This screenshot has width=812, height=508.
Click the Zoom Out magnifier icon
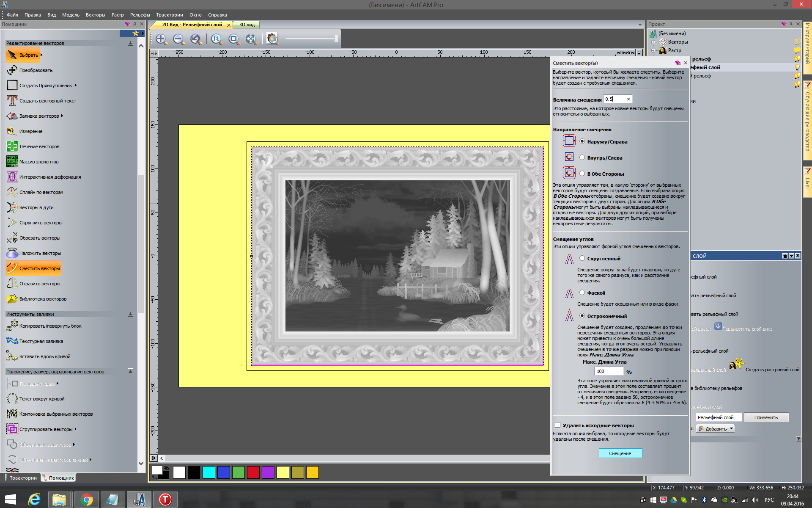pyautogui.click(x=178, y=39)
